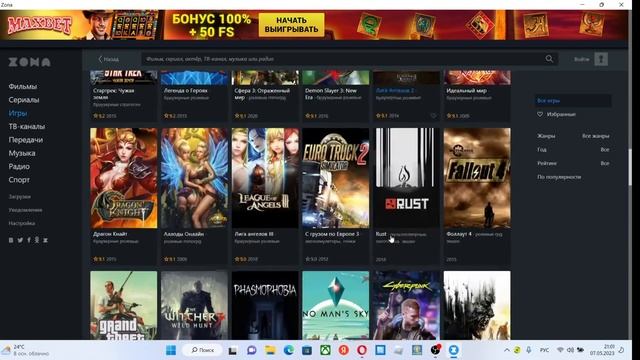
Task: Open Opera browser from the taskbar
Action: point(362,350)
